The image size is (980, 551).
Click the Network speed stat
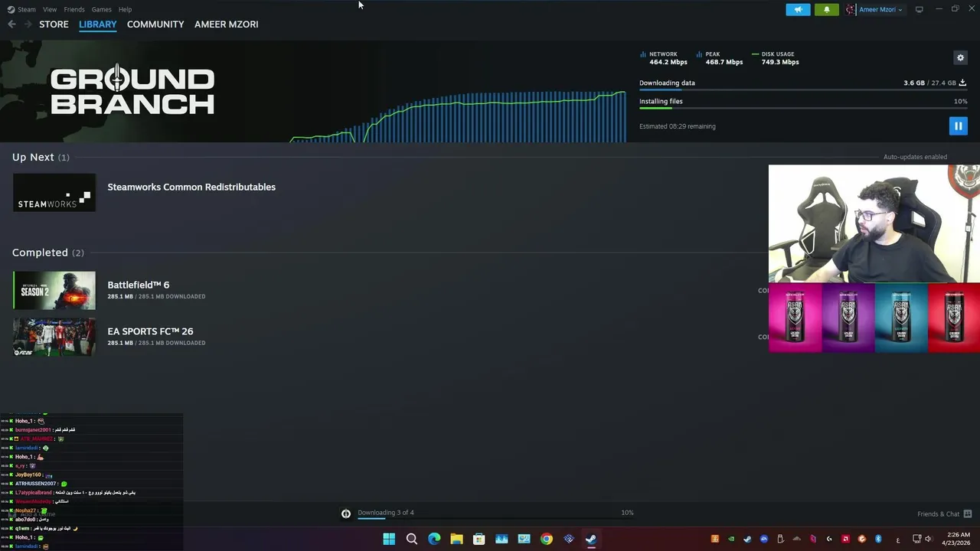pyautogui.click(x=664, y=58)
